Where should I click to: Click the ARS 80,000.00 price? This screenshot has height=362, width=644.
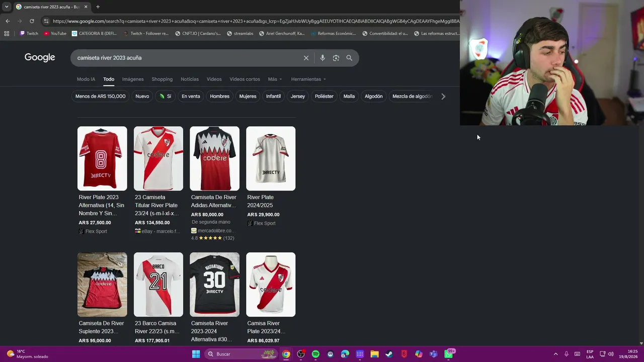click(x=207, y=215)
